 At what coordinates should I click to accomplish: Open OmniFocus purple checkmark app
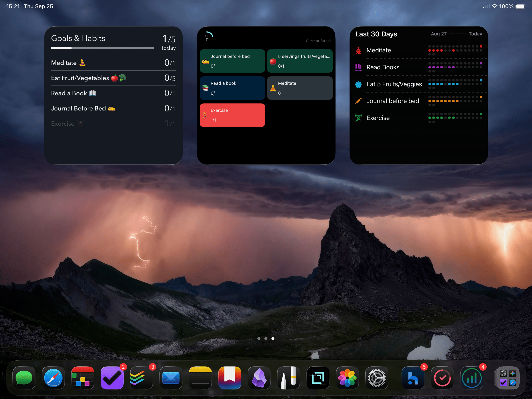pos(112,378)
